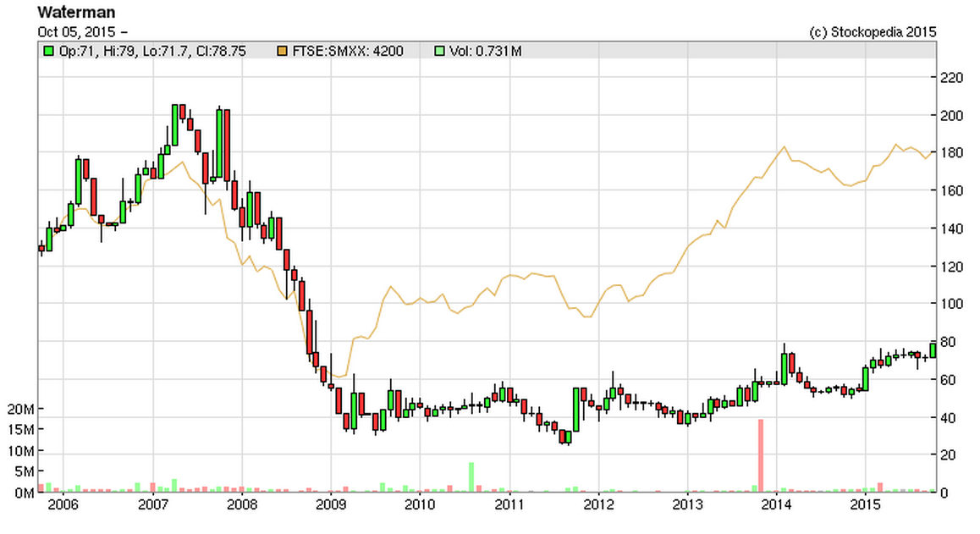
Task: Click the 200 price axis label
Action: 952,116
